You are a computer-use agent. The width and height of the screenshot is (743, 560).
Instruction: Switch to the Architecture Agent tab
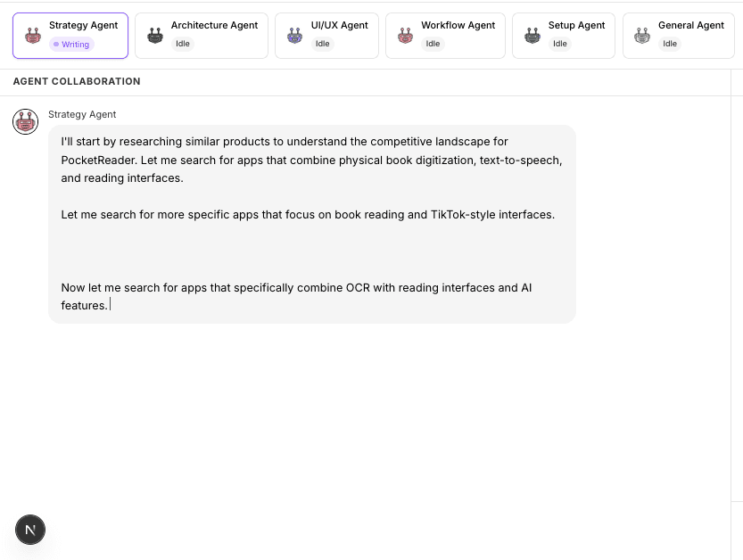point(201,35)
